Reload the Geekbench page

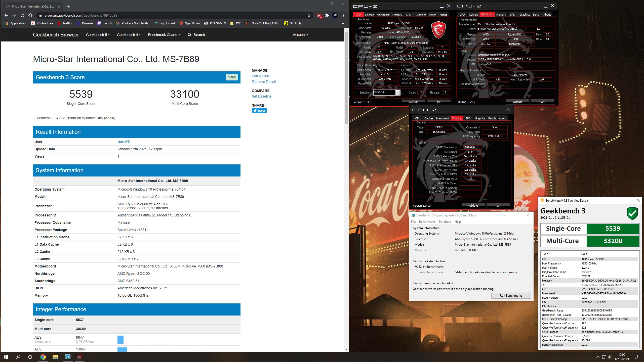coord(22,15)
